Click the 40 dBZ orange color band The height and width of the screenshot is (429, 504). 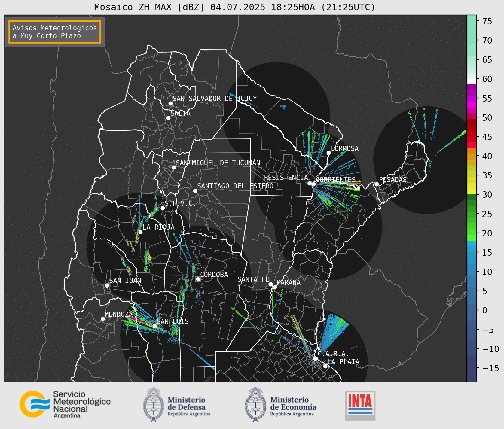point(472,157)
